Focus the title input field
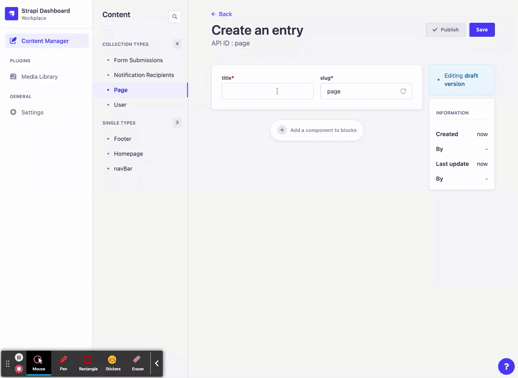Screen dimensions: 518x378 268,91
